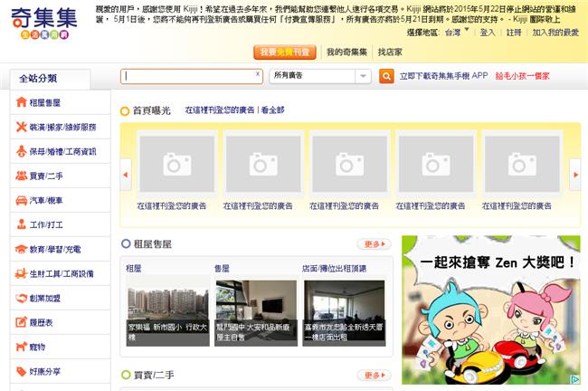Click caption under fourth featured ad placeholder
The width and height of the screenshot is (588, 391).
430,206
